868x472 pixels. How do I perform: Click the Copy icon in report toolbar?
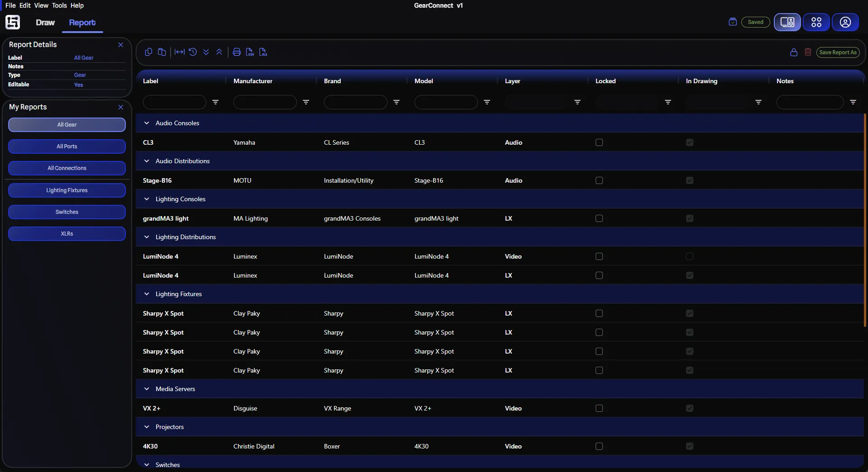[x=148, y=52]
